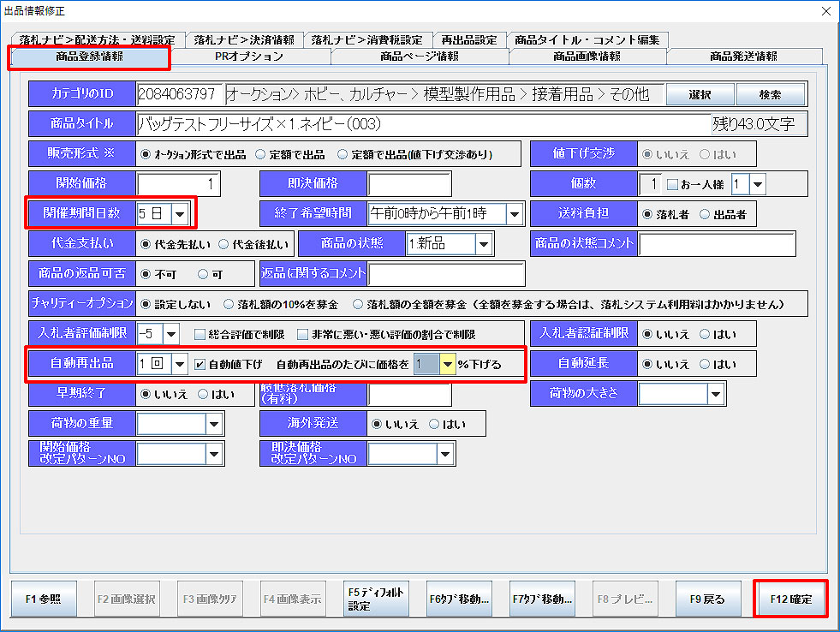Expand the 開催期間日数 dropdown
840x632 pixels.
pos(180,213)
